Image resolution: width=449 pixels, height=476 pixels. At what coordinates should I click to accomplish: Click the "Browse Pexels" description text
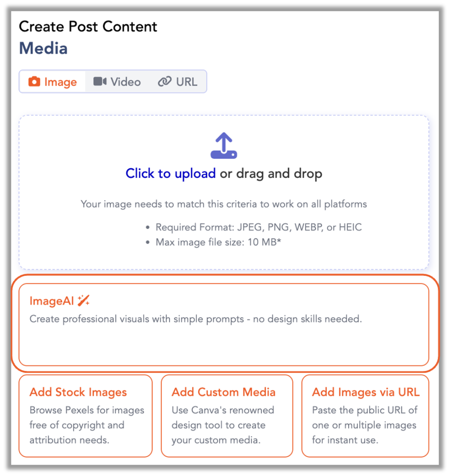click(x=86, y=425)
